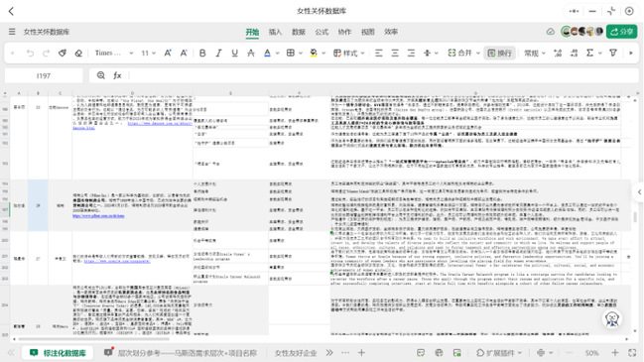Click the cell reference box showing I197

[44, 75]
